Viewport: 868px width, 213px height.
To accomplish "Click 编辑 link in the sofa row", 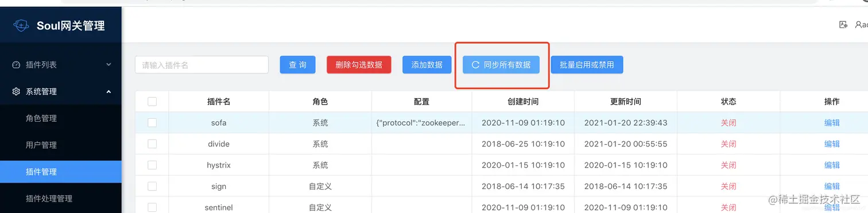I will (832, 123).
